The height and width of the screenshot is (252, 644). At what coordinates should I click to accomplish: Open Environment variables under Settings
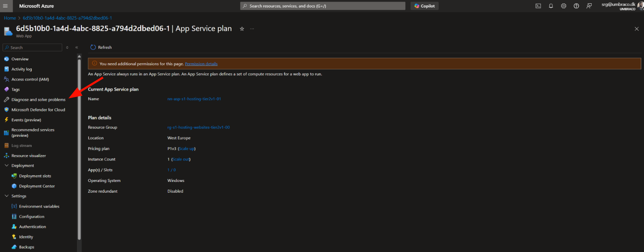tap(39, 207)
